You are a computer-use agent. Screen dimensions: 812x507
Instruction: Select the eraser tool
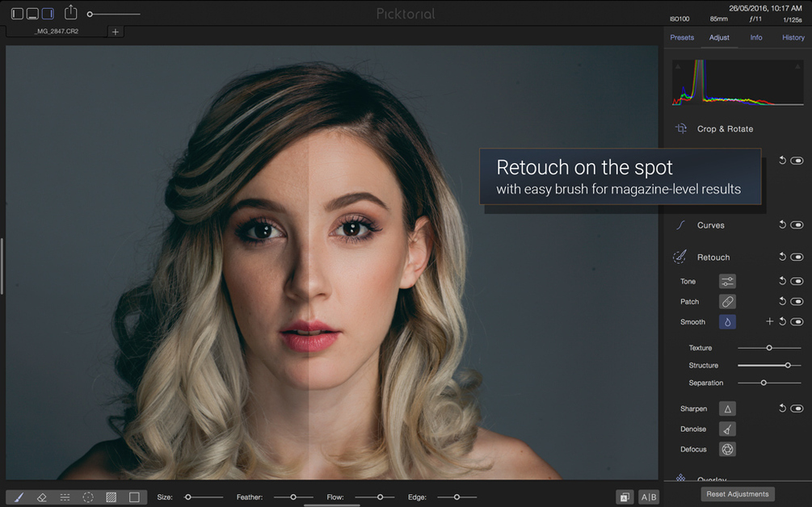pyautogui.click(x=42, y=497)
